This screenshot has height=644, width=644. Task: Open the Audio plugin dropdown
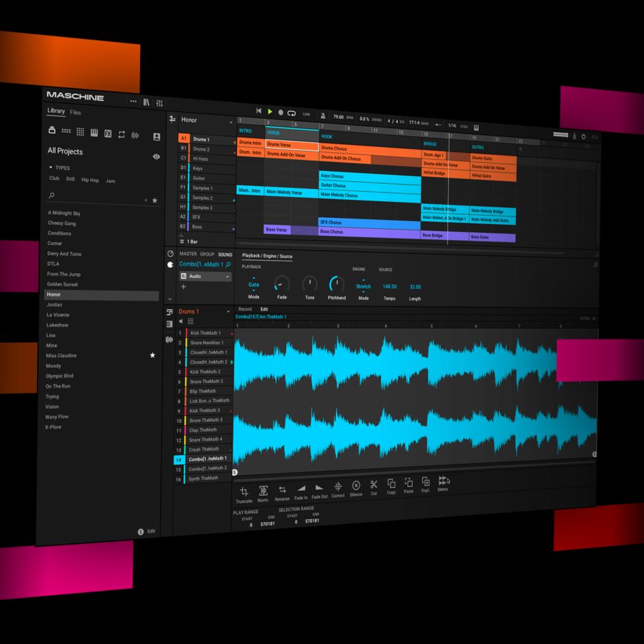tap(227, 276)
